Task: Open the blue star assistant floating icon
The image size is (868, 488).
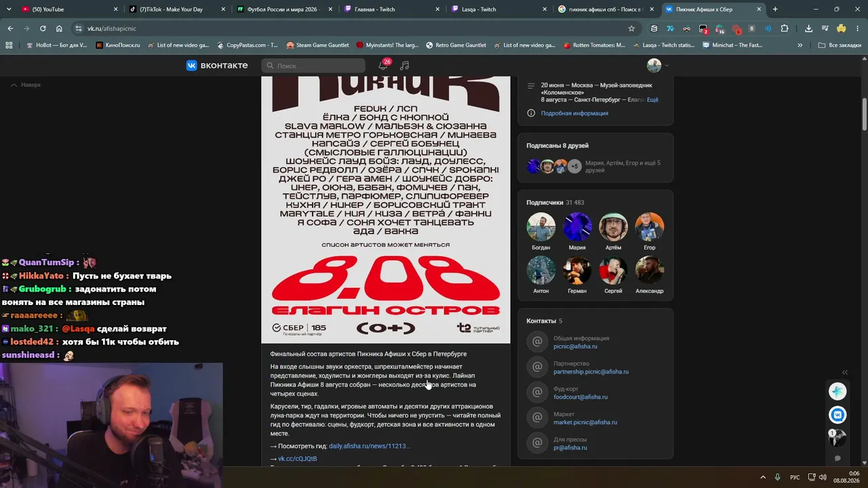Action: click(837, 392)
